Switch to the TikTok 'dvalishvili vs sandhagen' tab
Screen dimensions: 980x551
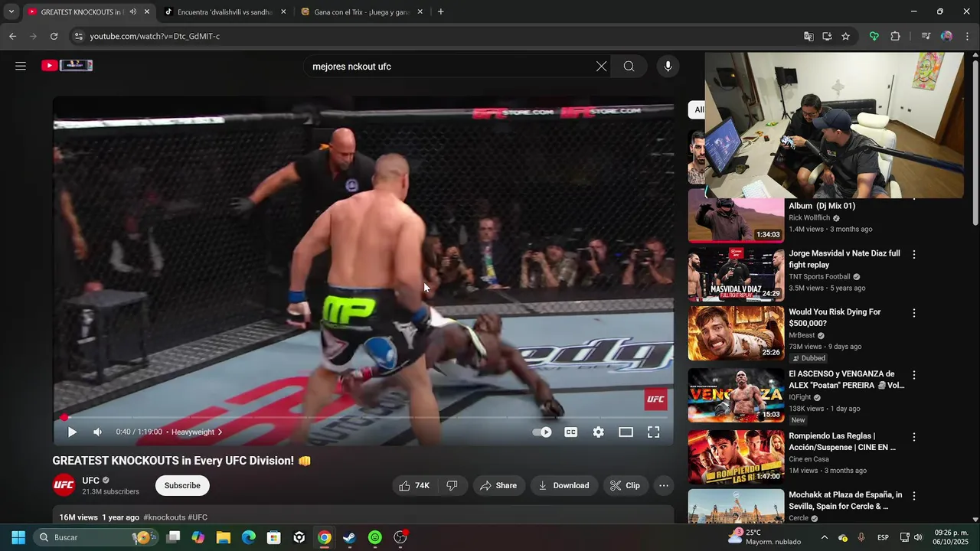[225, 12]
